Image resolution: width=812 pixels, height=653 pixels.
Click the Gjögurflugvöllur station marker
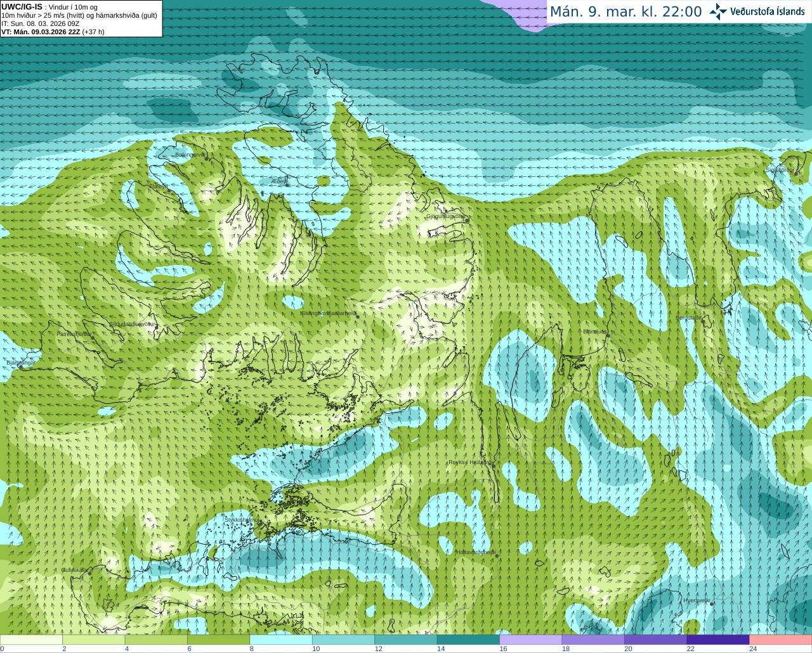[466, 220]
